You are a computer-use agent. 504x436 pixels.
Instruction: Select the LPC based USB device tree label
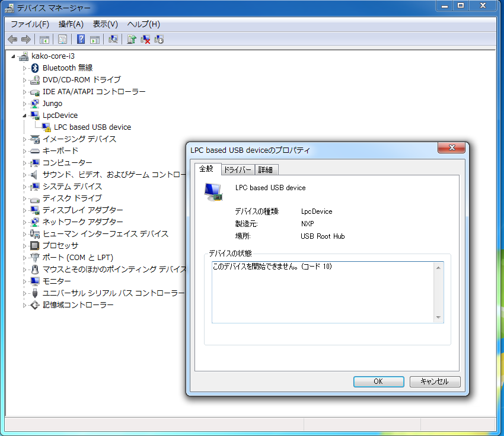coord(92,127)
